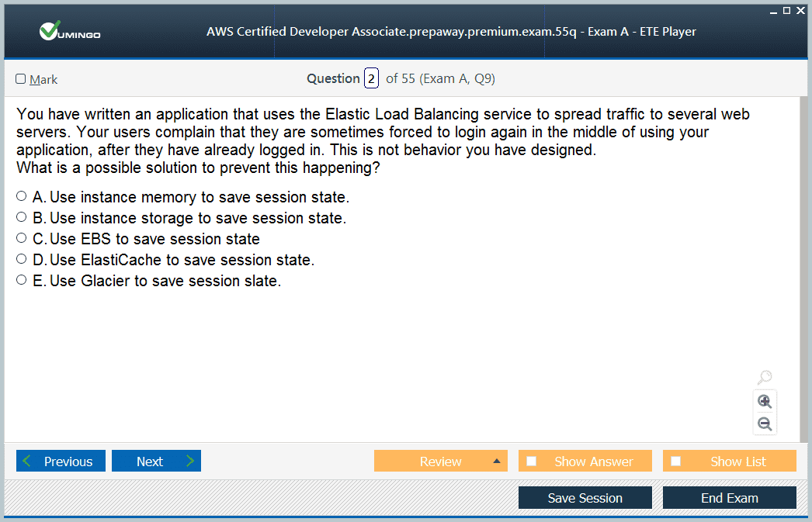
Task: Click the magnifier search icon above zoom controls
Action: click(x=765, y=378)
